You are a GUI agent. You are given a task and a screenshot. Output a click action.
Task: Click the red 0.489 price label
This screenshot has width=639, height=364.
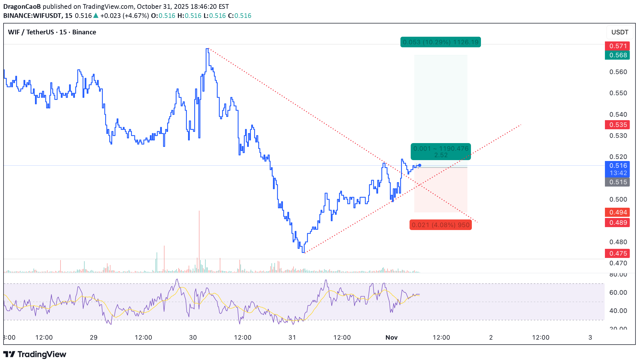click(617, 222)
